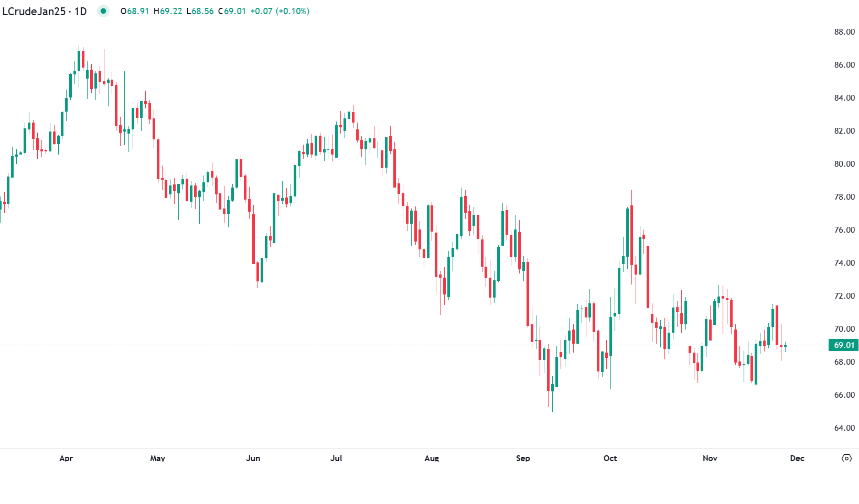859x504 pixels.
Task: Click the 78.00 price scale label
Action: [x=844, y=197]
